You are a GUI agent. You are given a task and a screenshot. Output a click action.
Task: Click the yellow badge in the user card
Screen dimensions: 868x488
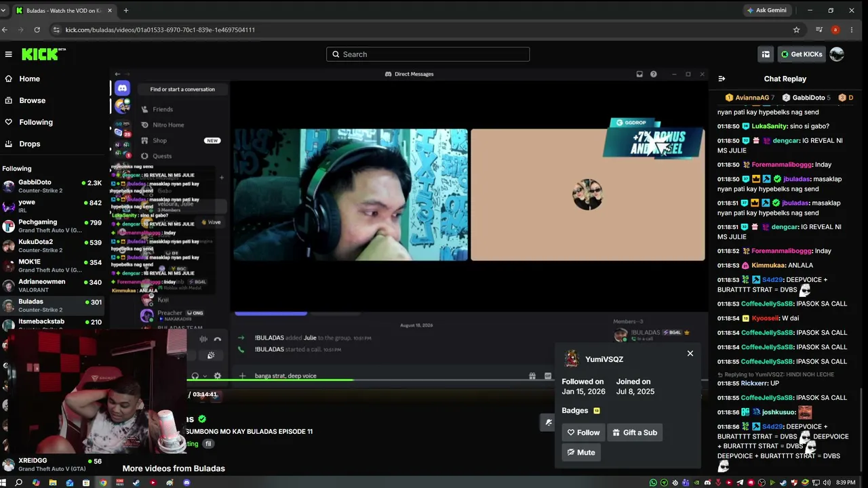click(597, 411)
